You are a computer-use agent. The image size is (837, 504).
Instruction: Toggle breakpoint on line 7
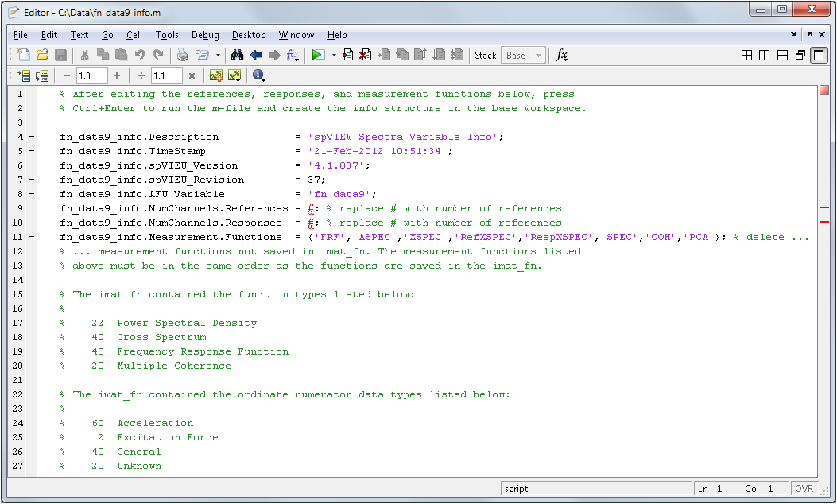[32, 180]
